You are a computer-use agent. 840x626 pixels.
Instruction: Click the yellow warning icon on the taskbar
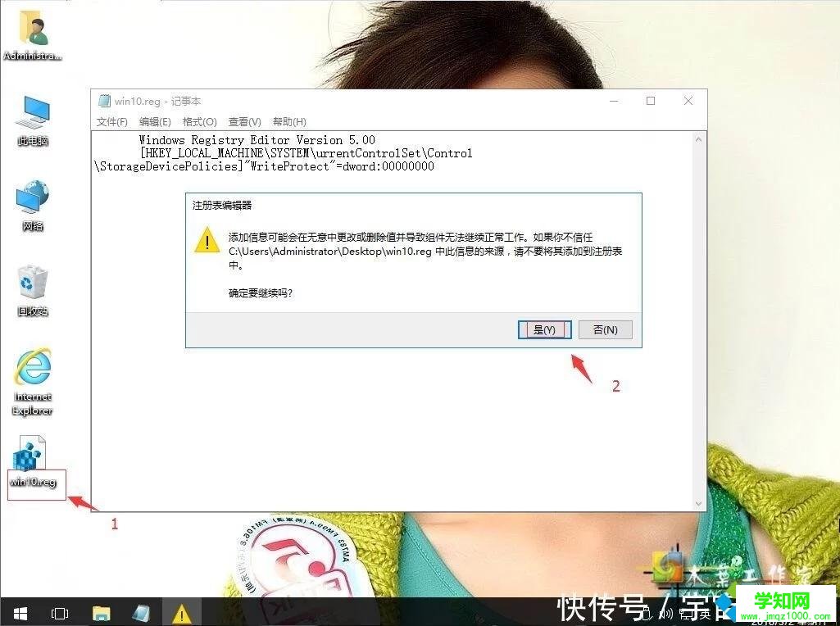point(181,613)
